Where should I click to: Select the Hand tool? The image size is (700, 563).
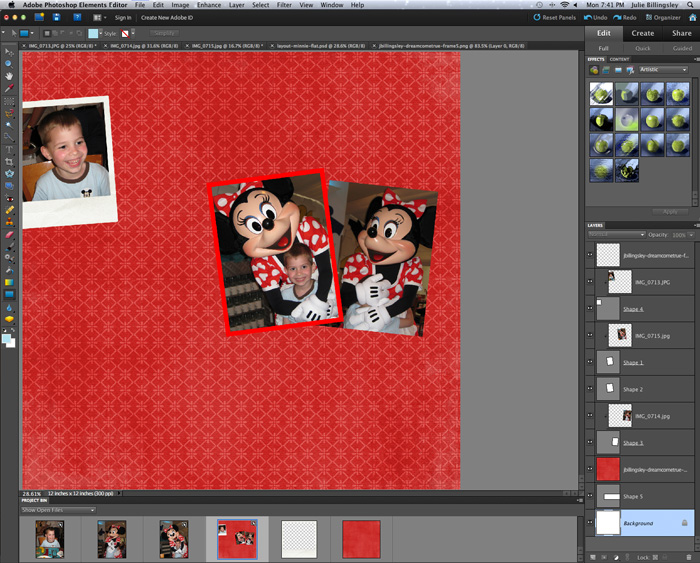pos(9,76)
